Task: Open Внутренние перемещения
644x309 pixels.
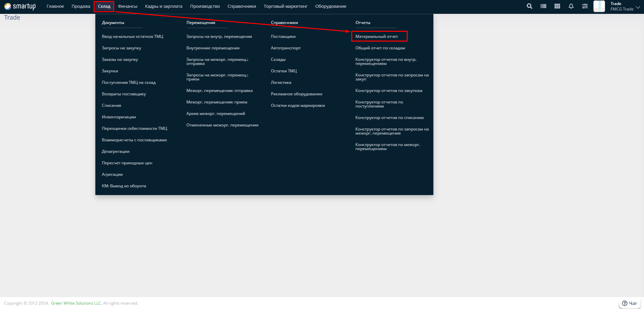Action: point(213,48)
